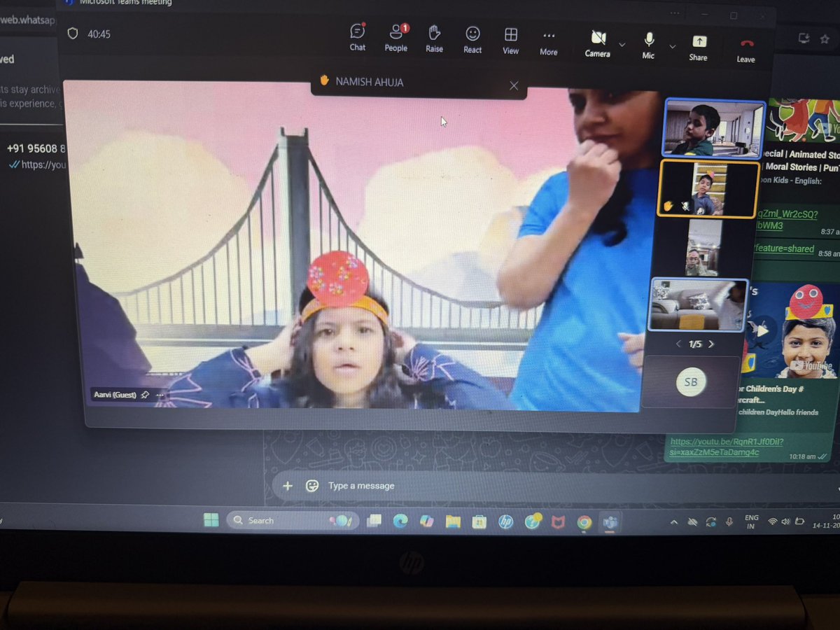
Task: Select the thumbnail showing the sofa
Action: (x=698, y=305)
